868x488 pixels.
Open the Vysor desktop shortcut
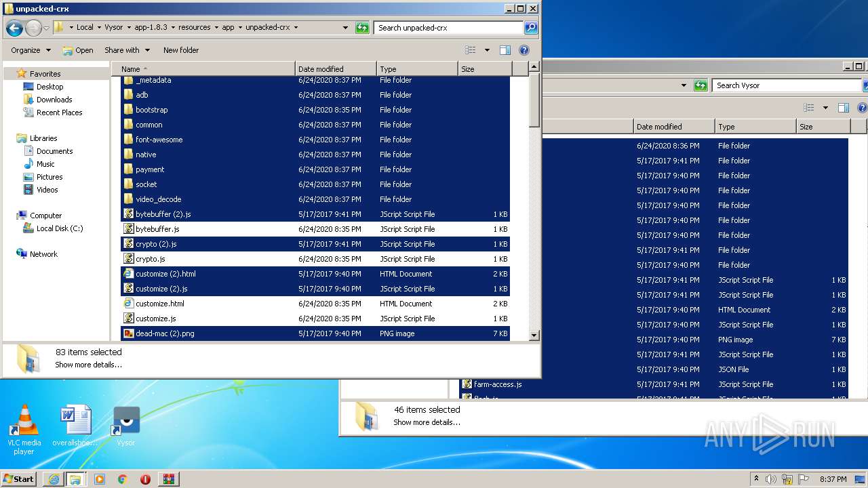pyautogui.click(x=126, y=426)
